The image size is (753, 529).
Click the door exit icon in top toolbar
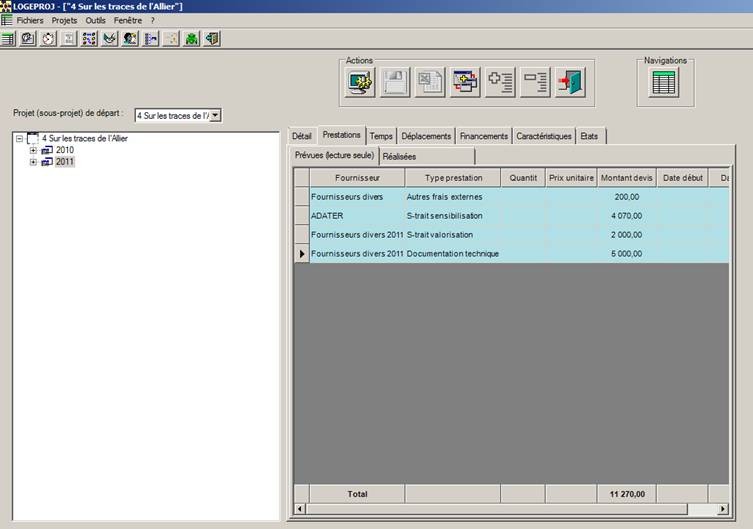point(212,39)
